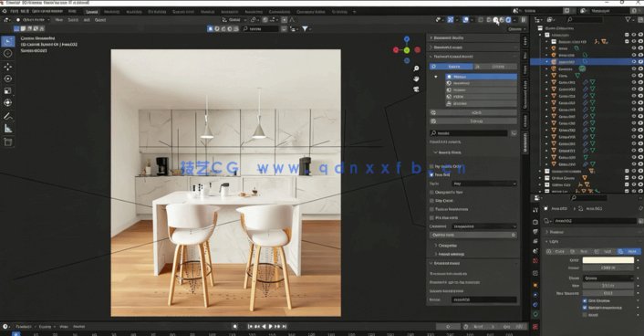
Task: Open the green Object Data properties tab
Action: click(535, 314)
